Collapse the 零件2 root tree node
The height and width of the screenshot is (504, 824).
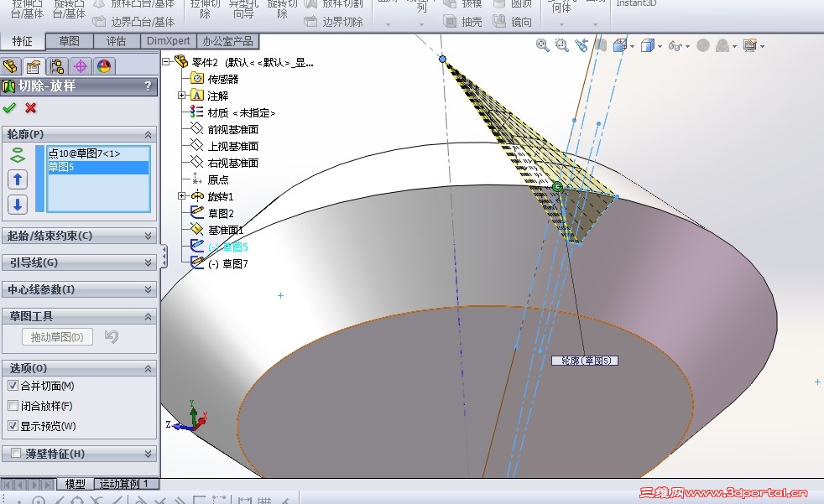coord(166,61)
